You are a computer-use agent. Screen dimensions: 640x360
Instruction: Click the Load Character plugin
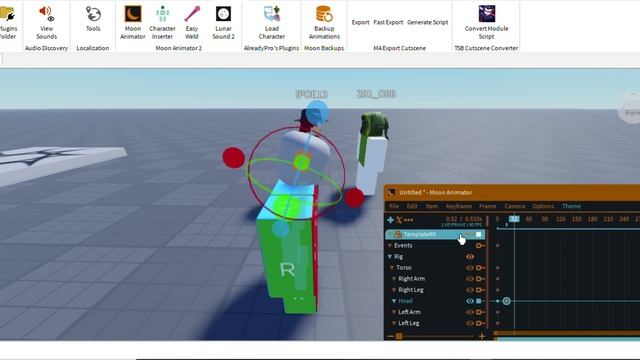pyautogui.click(x=271, y=22)
